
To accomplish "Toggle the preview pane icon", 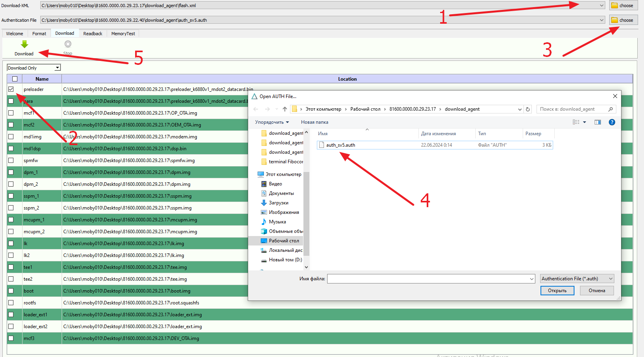I will pos(598,122).
